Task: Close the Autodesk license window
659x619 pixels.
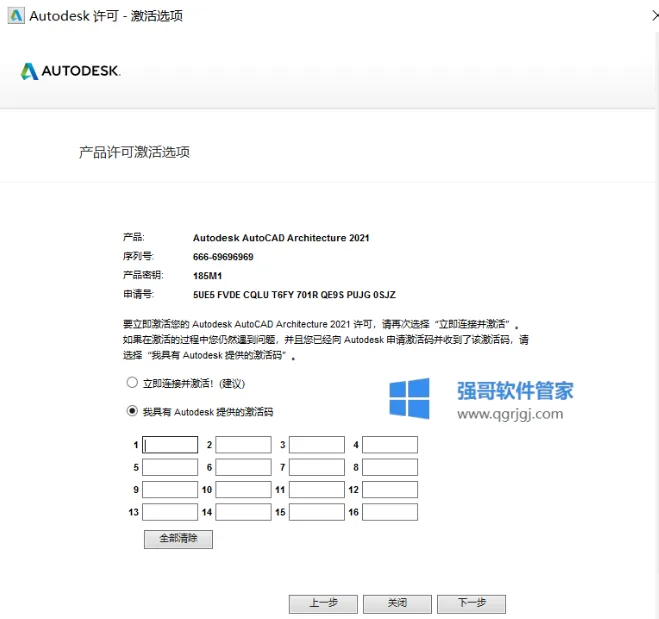Action: coord(655,16)
